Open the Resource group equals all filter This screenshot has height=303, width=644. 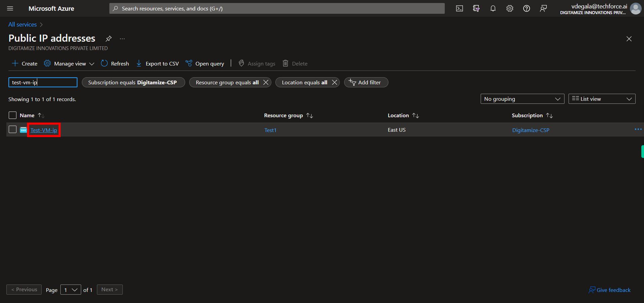[227, 82]
